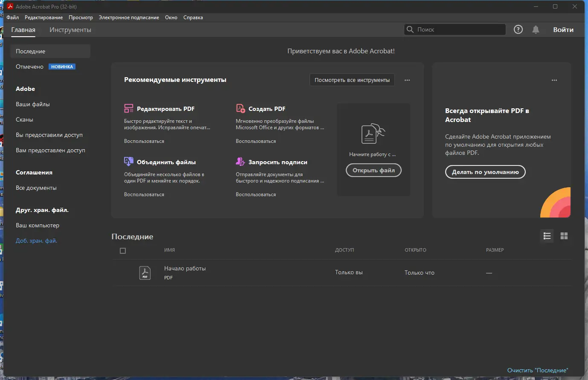
Task: Click the Делать по умолчанию button
Action: pyautogui.click(x=485, y=172)
